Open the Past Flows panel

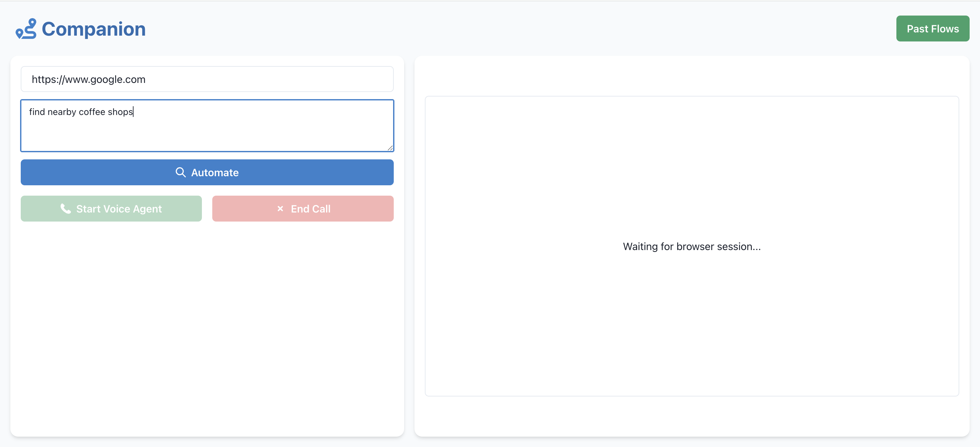[x=932, y=28]
